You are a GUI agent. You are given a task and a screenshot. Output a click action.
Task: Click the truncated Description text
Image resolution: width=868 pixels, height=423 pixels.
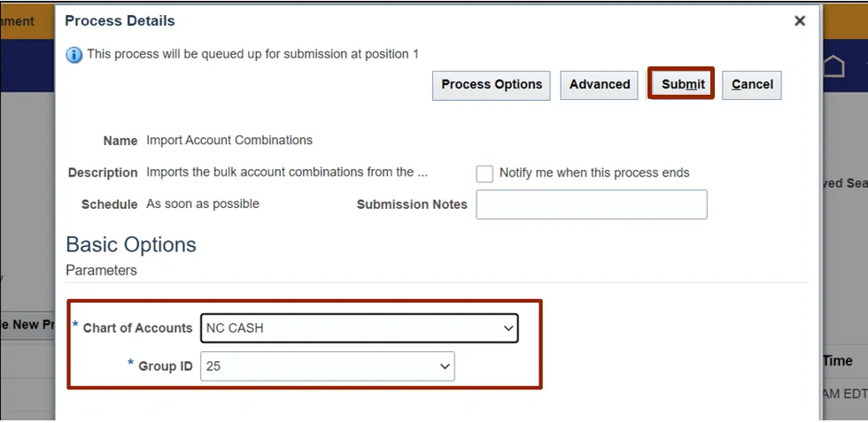coord(286,173)
